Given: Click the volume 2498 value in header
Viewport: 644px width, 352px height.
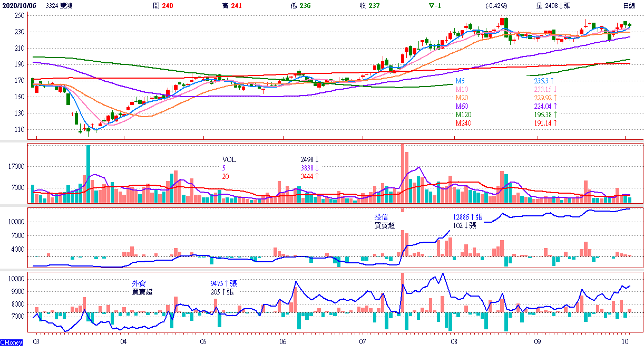Looking at the screenshot, I should [x=555, y=6].
